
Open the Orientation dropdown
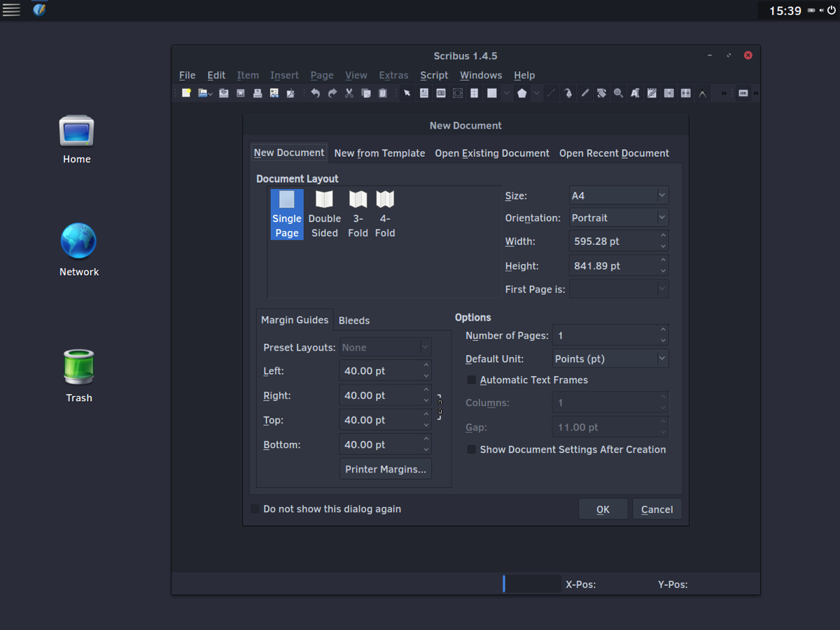coord(619,218)
